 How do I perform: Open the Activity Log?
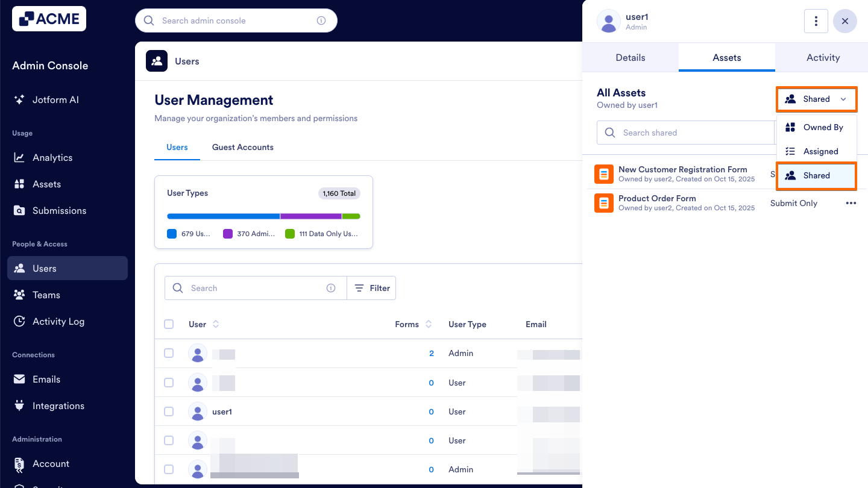[57, 321]
